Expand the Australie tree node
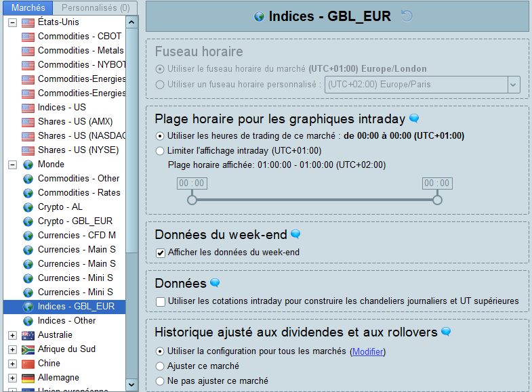Screen dimensions: 532x392 [13, 335]
